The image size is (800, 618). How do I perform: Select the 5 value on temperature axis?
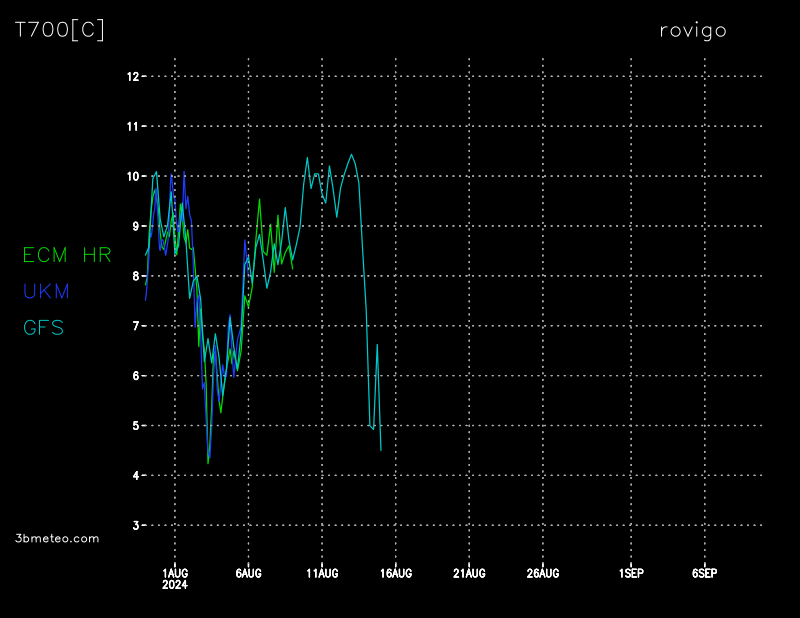[135, 425]
